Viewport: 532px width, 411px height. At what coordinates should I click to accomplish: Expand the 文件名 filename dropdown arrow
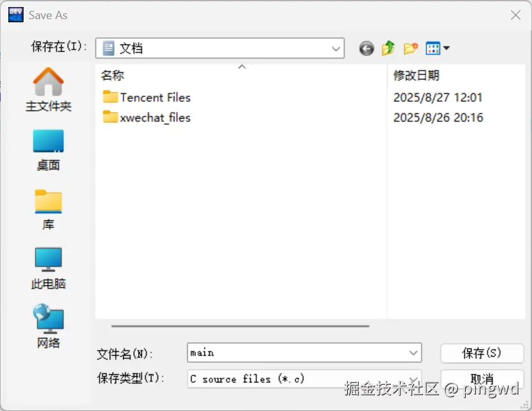point(413,353)
